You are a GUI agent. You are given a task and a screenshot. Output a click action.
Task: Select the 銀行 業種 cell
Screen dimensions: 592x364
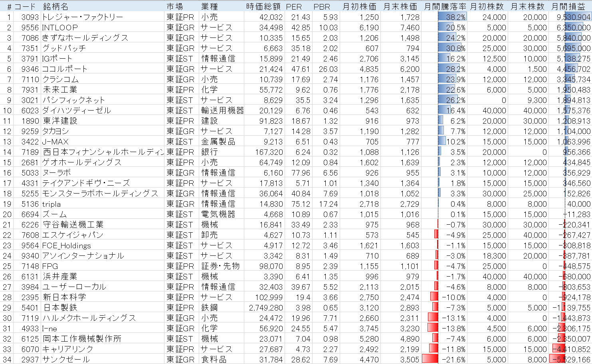pyautogui.click(x=222, y=152)
